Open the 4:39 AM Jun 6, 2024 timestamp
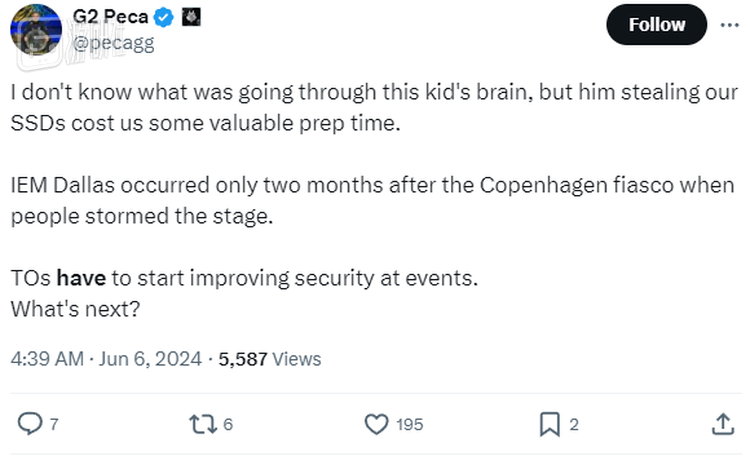This screenshot has height=456, width=750. click(x=106, y=358)
